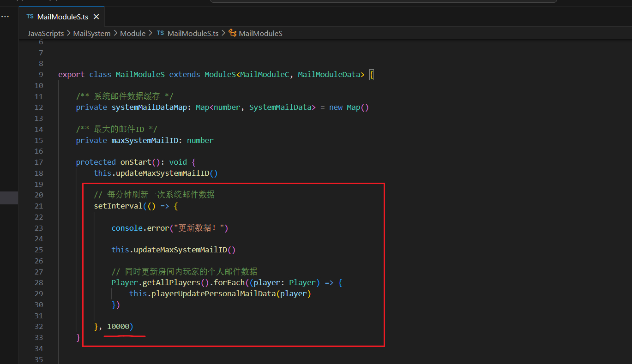Click 'MailModuleC' type on line 9
Viewport: 632px width, 364px height.
coord(265,75)
